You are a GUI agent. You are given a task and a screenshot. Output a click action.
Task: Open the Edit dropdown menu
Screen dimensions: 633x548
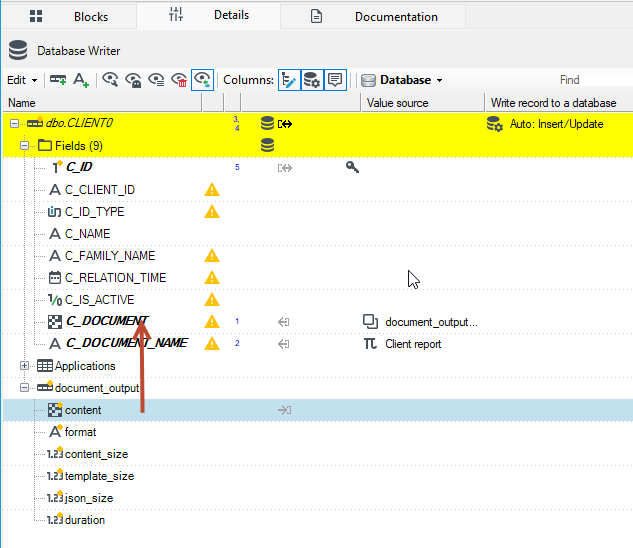tap(22, 80)
